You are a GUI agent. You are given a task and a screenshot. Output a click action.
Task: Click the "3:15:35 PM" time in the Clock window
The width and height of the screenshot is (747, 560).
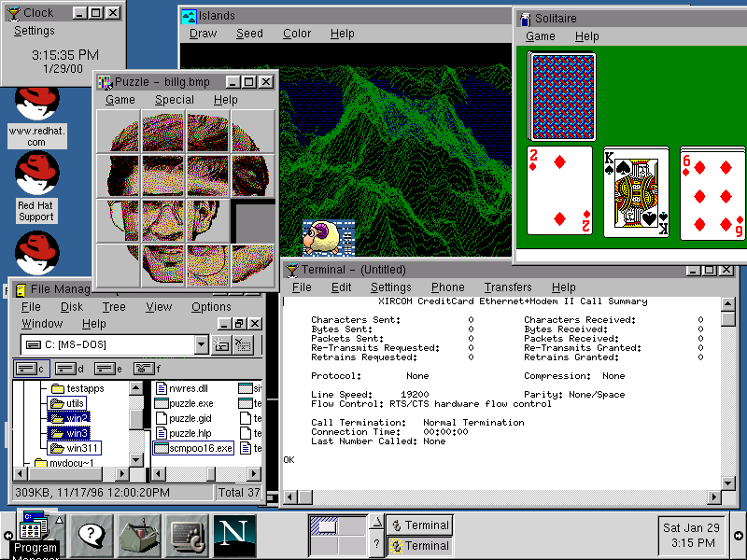pos(65,55)
